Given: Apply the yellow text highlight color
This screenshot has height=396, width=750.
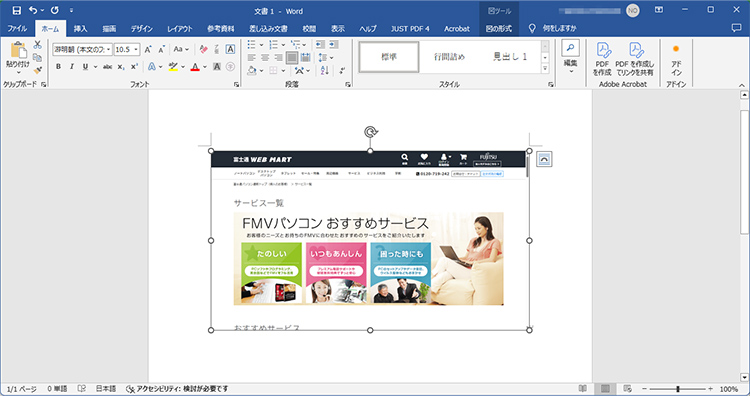Looking at the screenshot, I should coord(173,66).
